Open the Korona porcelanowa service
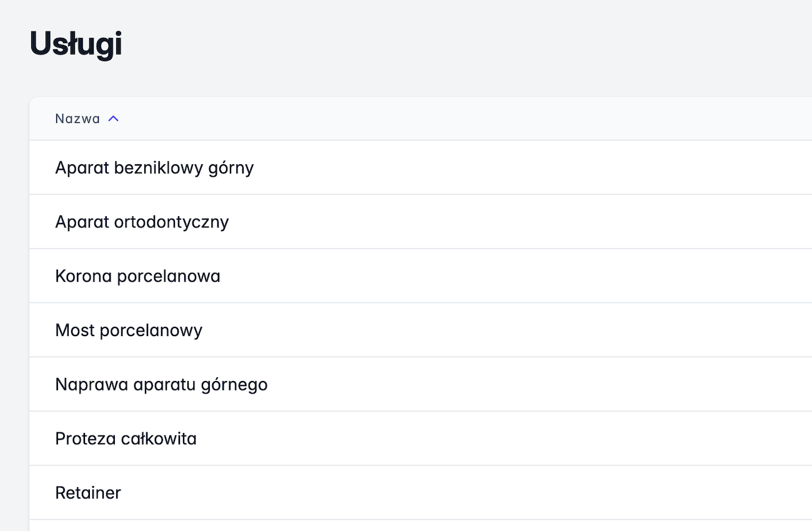This screenshot has width=812, height=531. [137, 276]
